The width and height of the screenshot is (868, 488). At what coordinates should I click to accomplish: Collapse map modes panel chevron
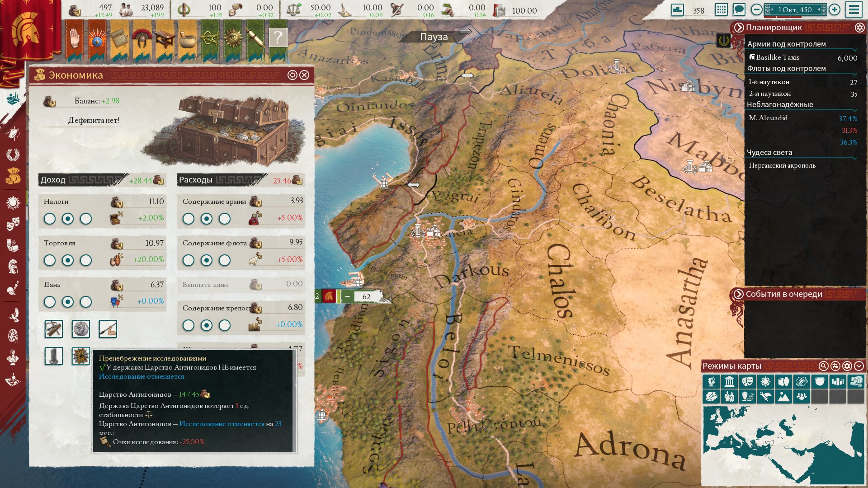point(859,366)
